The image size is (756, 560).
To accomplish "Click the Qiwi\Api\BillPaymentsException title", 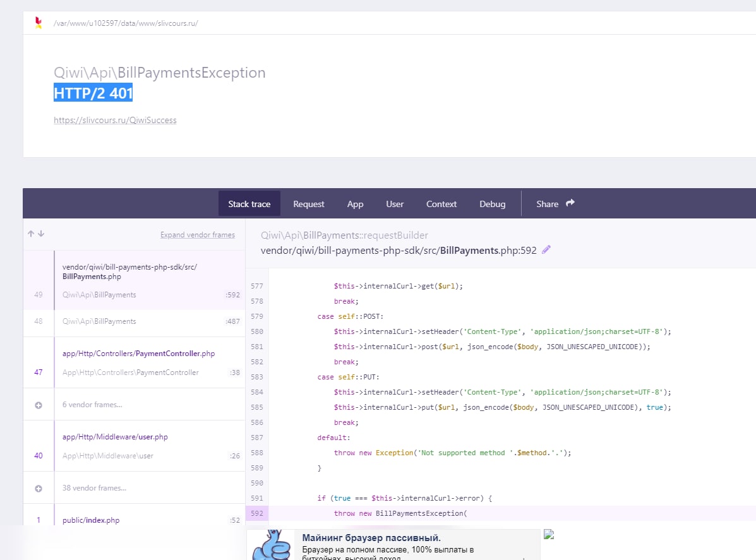I will (x=160, y=73).
